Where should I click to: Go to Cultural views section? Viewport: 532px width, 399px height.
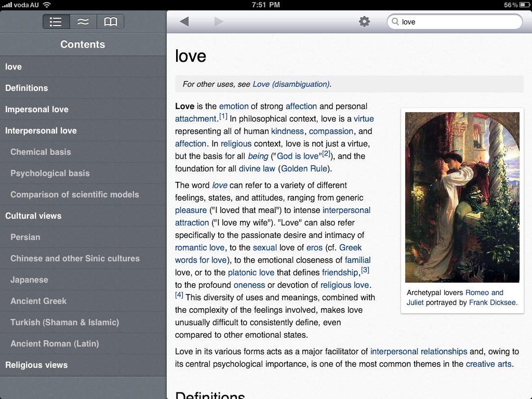click(x=33, y=216)
